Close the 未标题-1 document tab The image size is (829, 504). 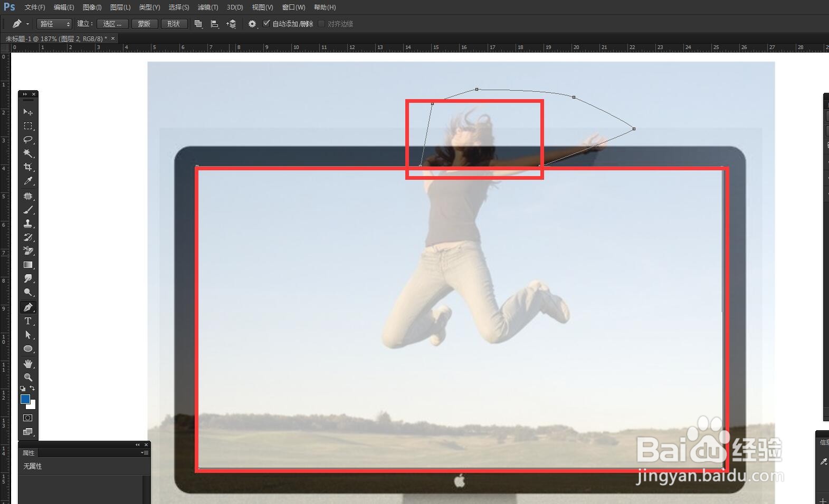click(x=113, y=38)
